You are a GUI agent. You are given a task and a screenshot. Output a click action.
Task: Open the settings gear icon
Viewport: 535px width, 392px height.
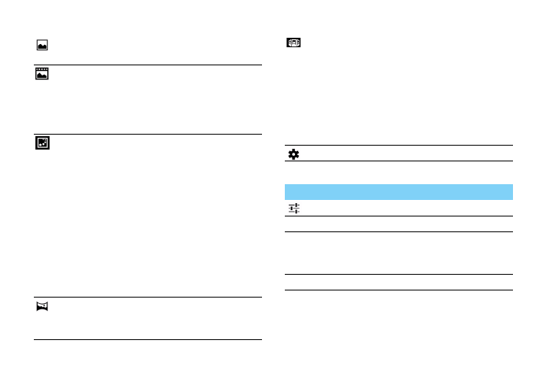point(293,154)
